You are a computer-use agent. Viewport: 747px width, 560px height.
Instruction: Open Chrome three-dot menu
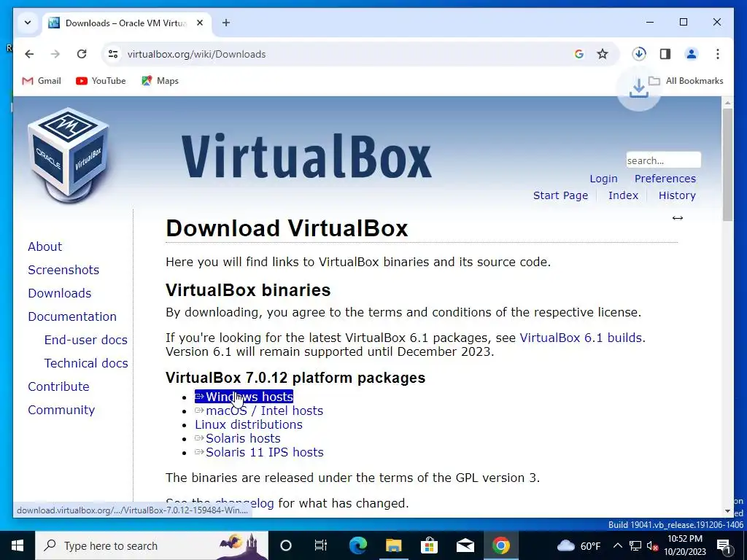click(x=718, y=54)
